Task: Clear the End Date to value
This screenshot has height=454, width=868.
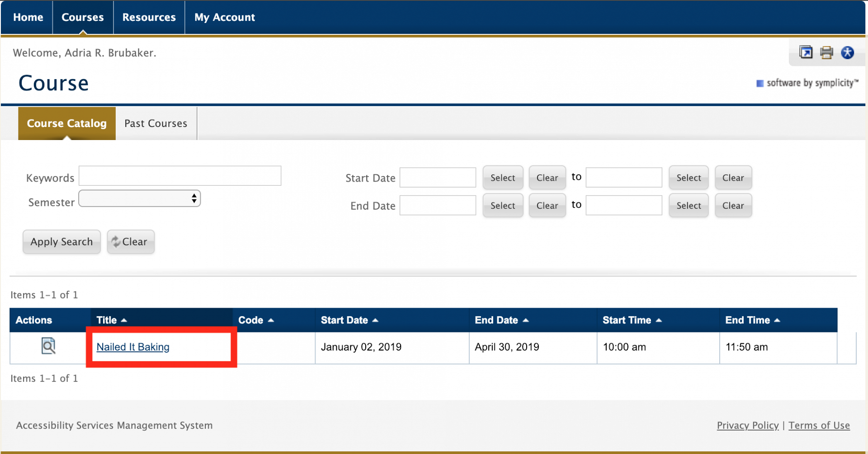Action: [733, 206]
